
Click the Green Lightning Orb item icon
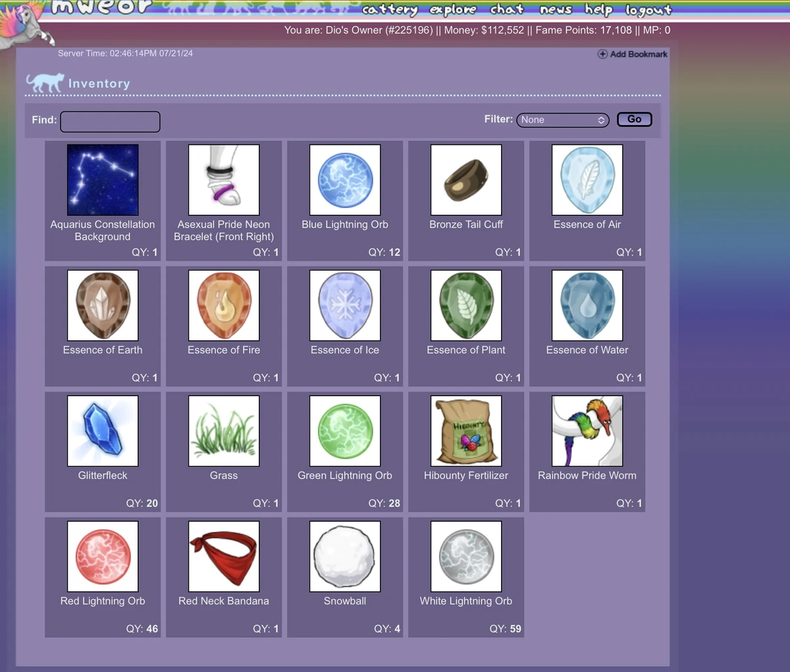pos(344,430)
